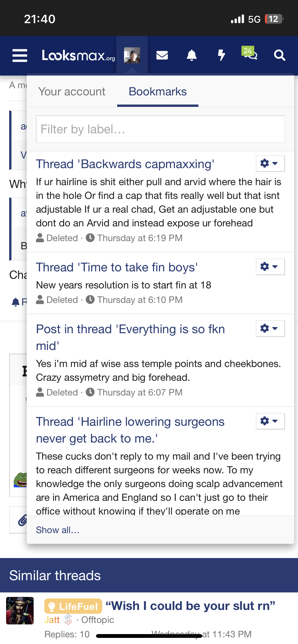The height and width of the screenshot is (644, 298).
Task: Open the envelope messages inbox icon
Action: (162, 55)
